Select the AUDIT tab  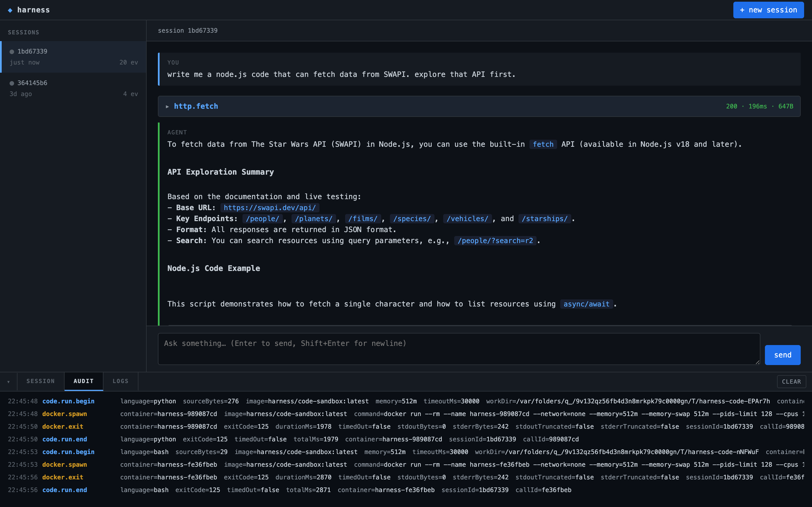click(83, 381)
